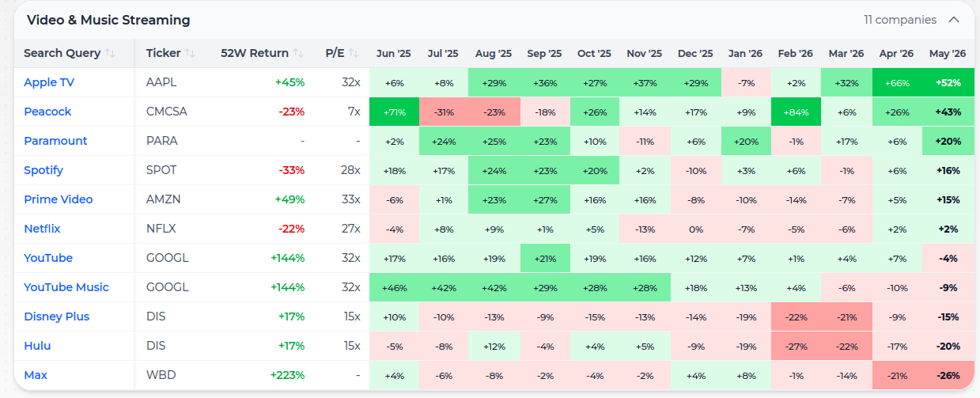Open the Prime Video link

59,199
